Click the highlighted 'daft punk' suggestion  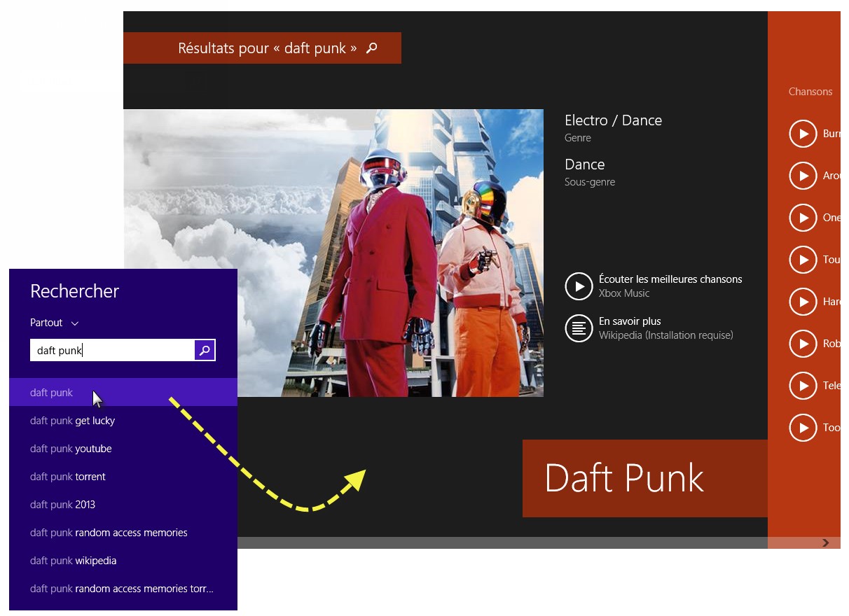coord(51,393)
